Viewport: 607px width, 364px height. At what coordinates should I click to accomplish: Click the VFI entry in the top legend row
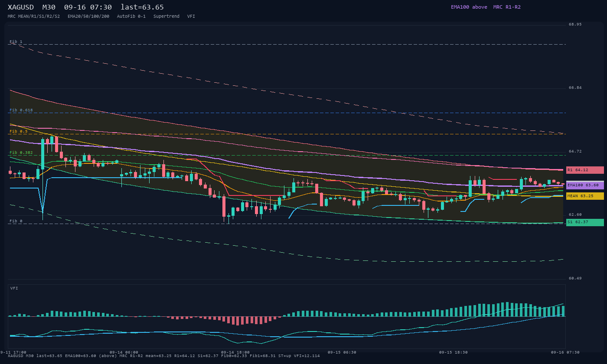point(191,16)
